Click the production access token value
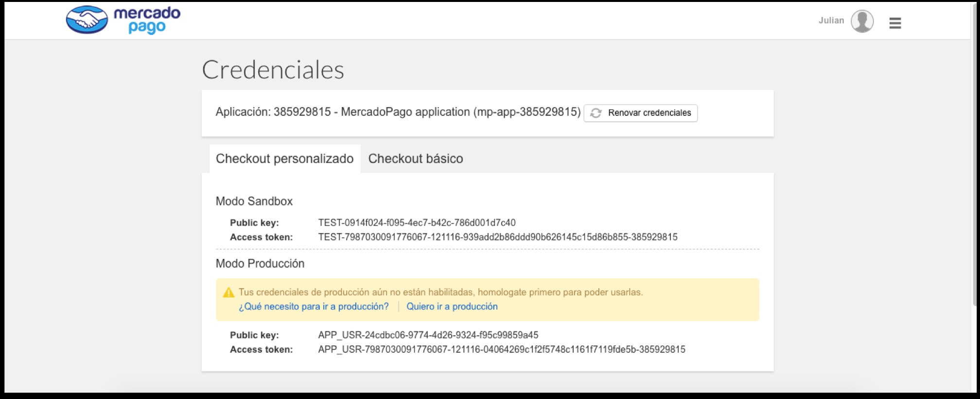This screenshot has width=980, height=399. pos(501,350)
